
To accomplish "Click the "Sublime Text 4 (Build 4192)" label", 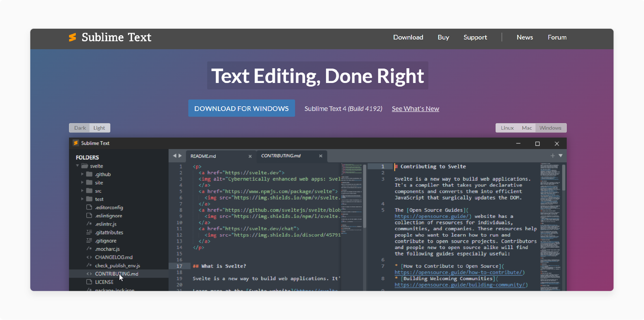I will pyautogui.click(x=343, y=109).
